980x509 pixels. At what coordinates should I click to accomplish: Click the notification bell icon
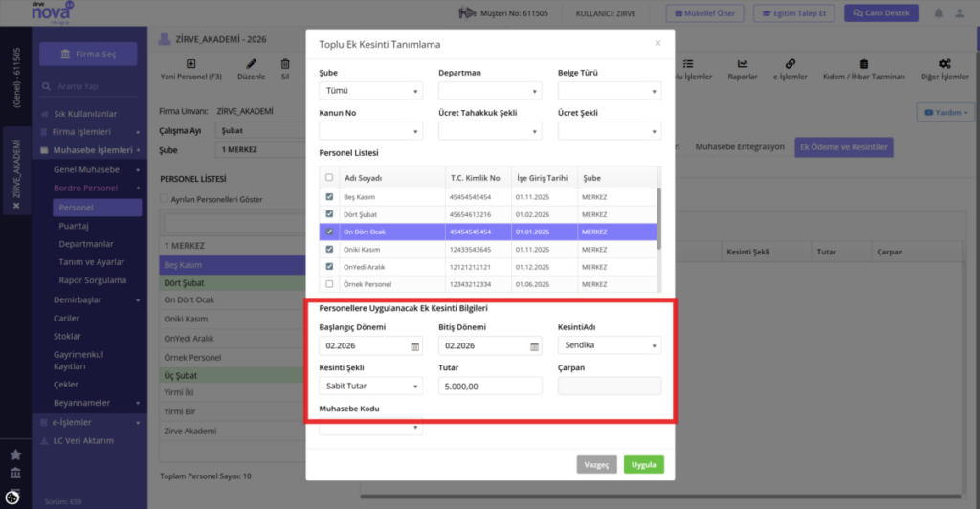click(x=938, y=13)
